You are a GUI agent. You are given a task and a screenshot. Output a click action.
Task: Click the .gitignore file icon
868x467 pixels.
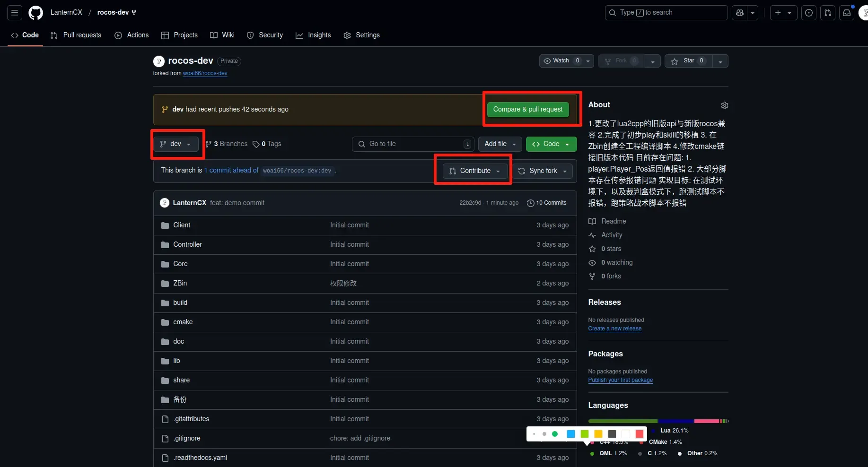click(165, 439)
